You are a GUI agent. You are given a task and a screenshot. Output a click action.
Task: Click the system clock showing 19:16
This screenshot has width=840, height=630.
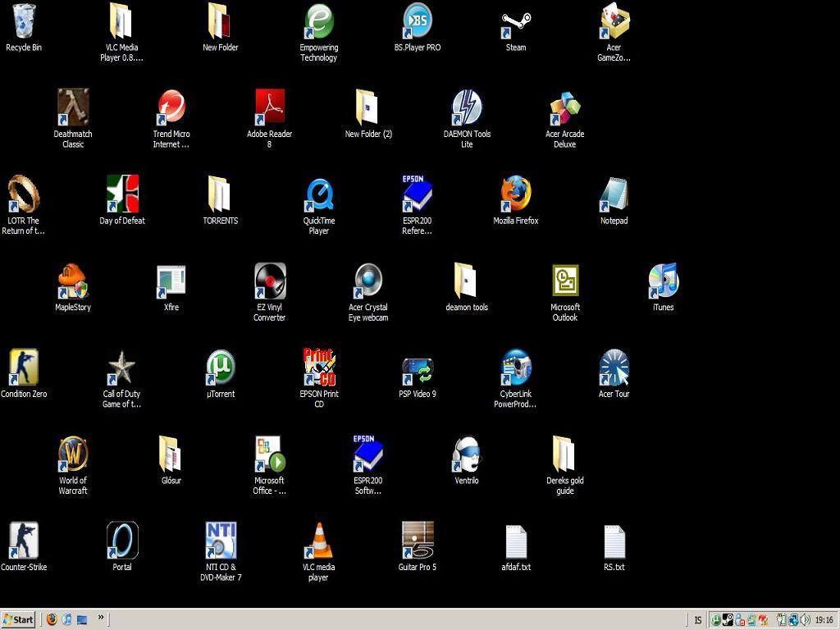coord(824,620)
